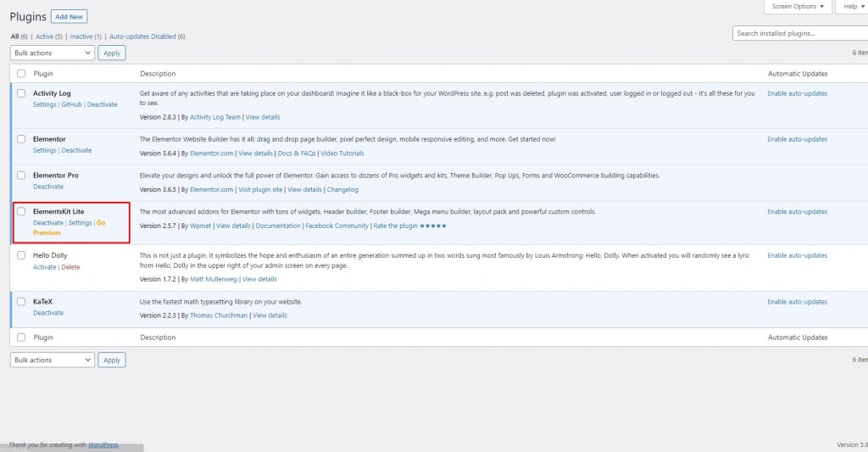The height and width of the screenshot is (452, 868).
Task: Click Rate the plugin stars link
Action: click(409, 226)
